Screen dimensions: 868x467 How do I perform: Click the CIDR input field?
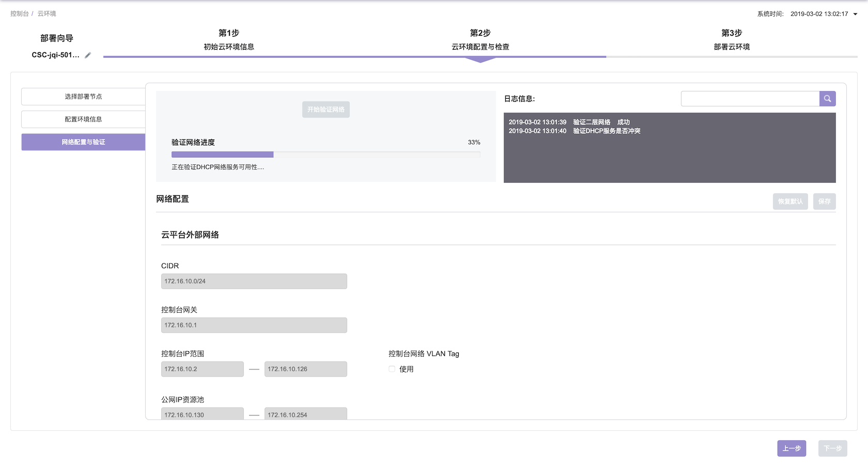pyautogui.click(x=254, y=282)
